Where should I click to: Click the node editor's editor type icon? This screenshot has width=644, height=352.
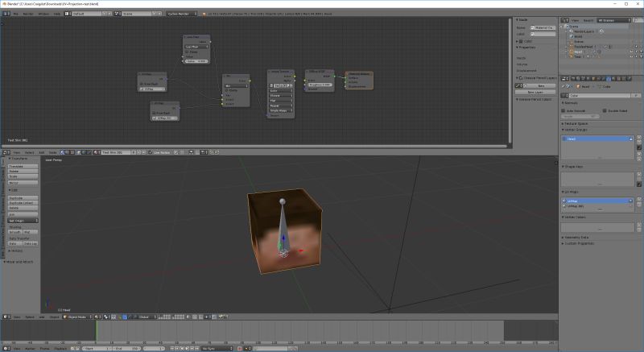[6, 152]
